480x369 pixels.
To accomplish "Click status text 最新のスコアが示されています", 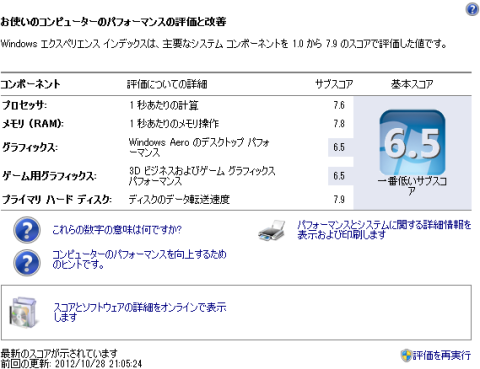I will (x=59, y=353).
